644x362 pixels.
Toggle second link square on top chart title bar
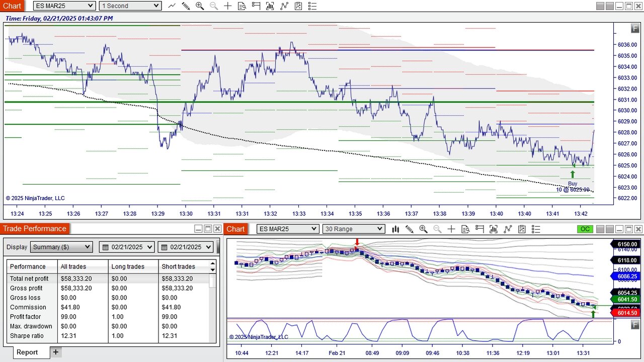click(610, 6)
